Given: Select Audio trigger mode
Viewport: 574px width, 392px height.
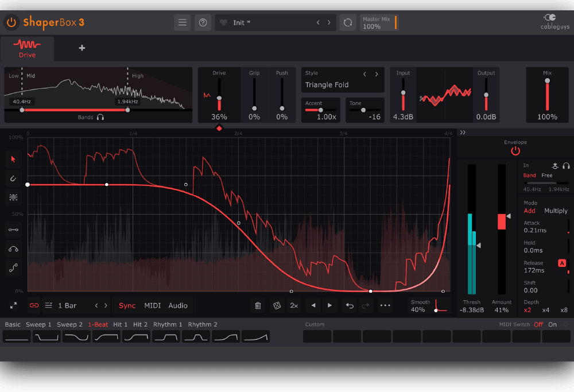Looking at the screenshot, I should [178, 305].
